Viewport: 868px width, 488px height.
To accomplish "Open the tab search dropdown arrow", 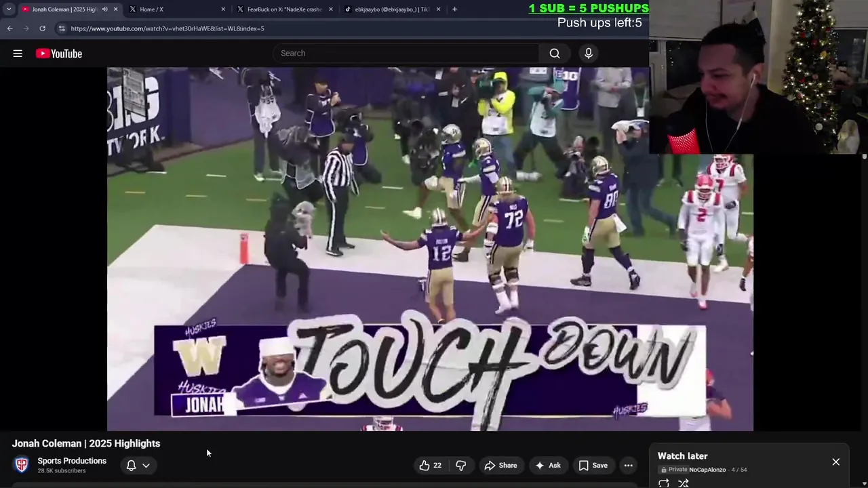I will pyautogui.click(x=9, y=9).
